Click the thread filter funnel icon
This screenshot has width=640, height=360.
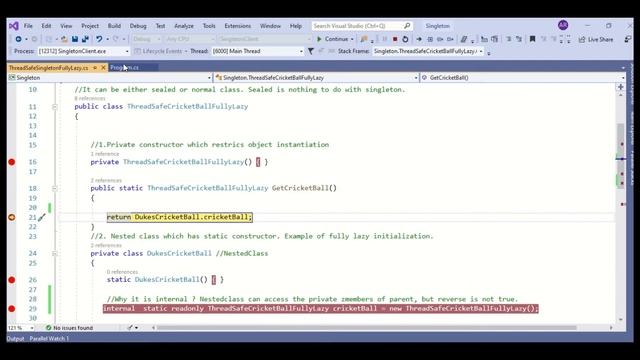[x=311, y=51]
